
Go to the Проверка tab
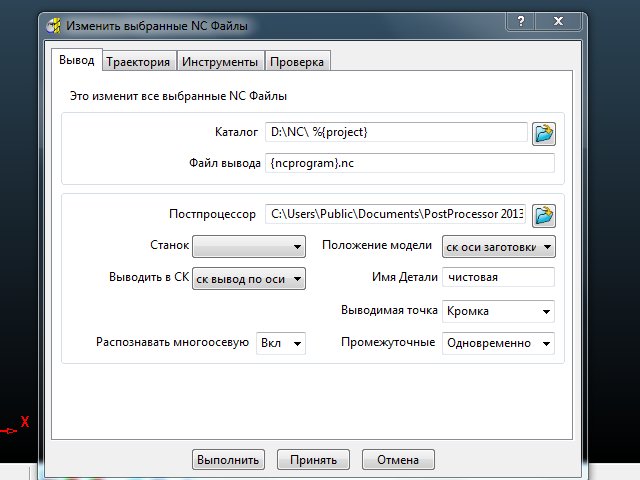(x=296, y=62)
